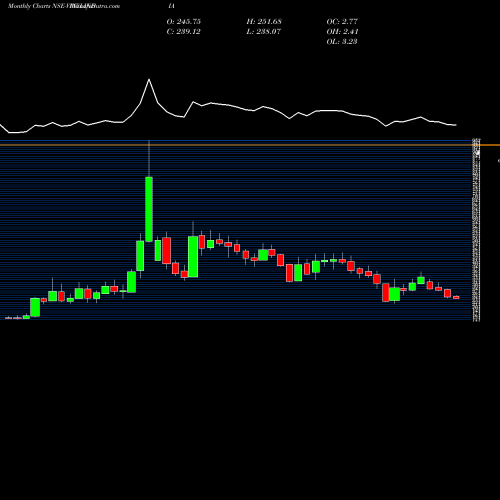Image resolution: width=500 pixels, height=500 pixels.
Task: Click the highest peak of the white line
Action: [149, 79]
